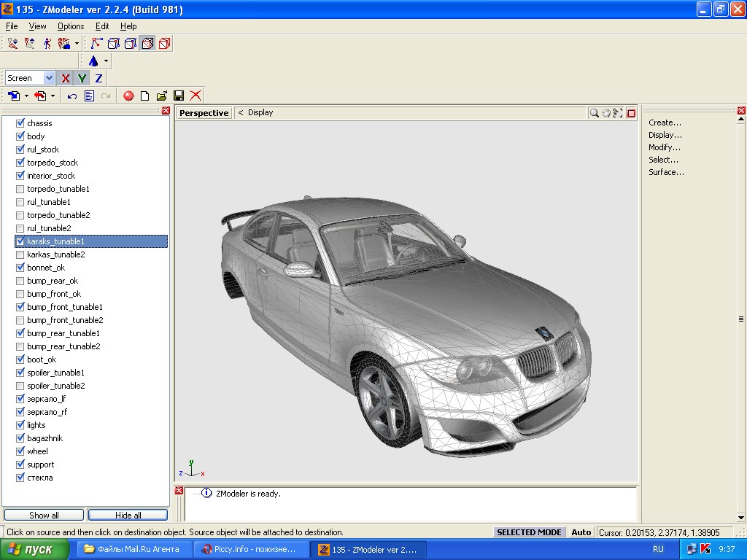The width and height of the screenshot is (747, 560).
Task: Toggle Auto in status bar
Action: pos(581,532)
